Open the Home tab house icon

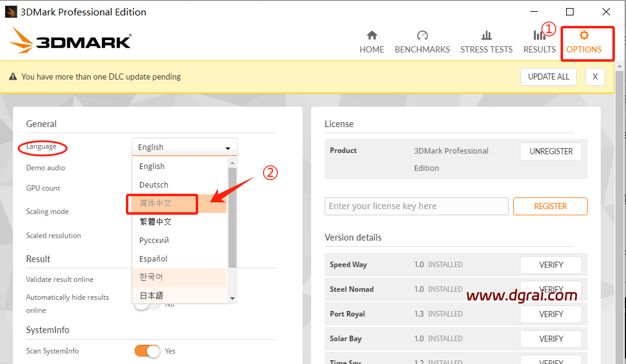click(372, 35)
